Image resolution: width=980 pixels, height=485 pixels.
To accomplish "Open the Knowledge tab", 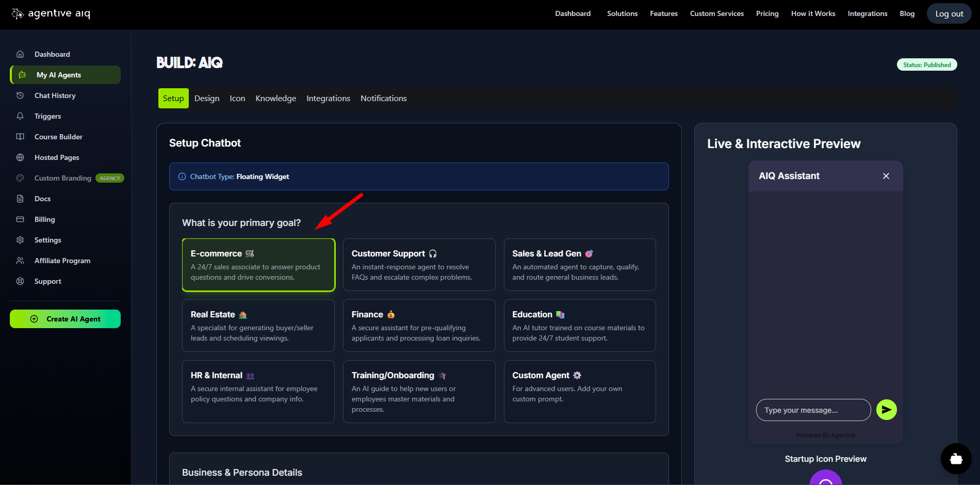I will (x=275, y=99).
